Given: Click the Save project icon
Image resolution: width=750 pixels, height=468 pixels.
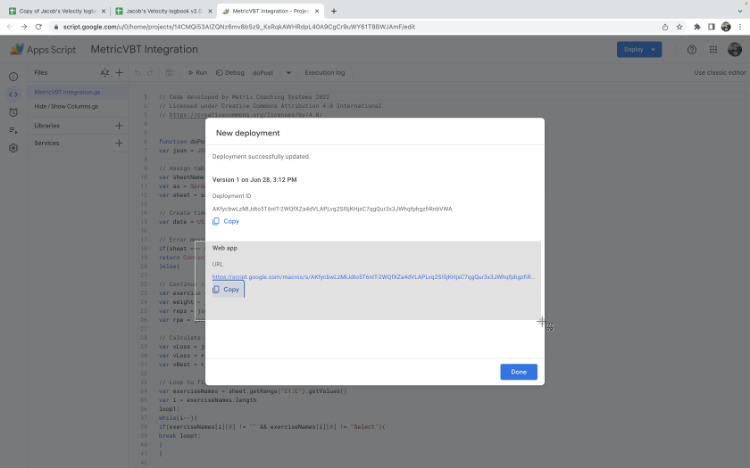Looking at the screenshot, I should (169, 73).
